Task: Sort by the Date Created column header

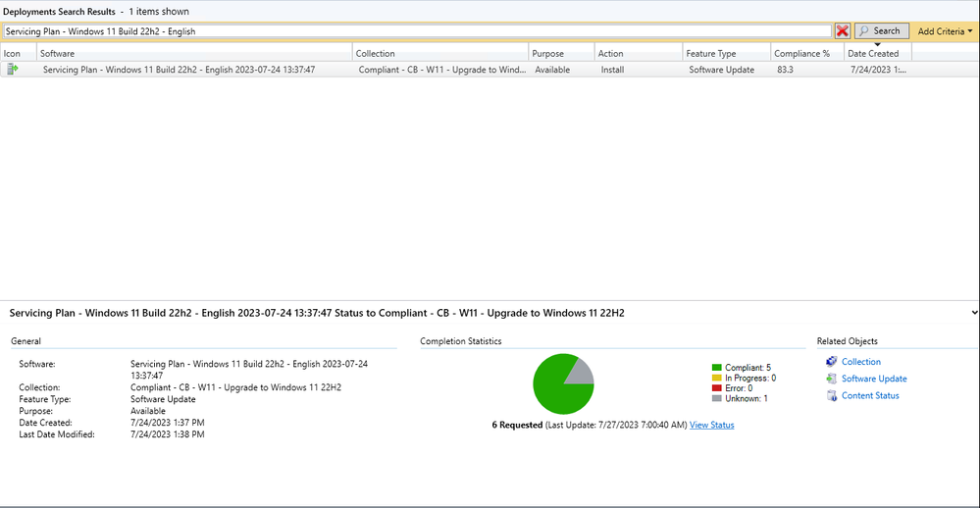Action: point(878,54)
